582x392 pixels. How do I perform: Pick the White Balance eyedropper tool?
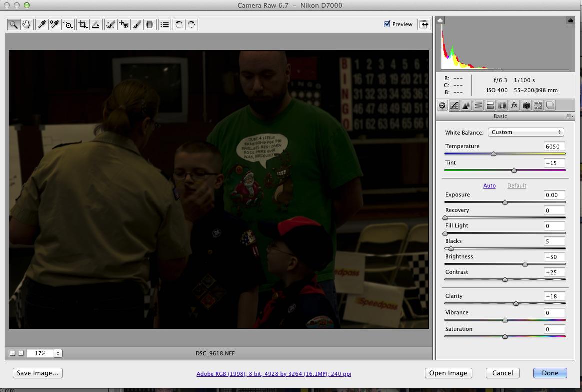click(x=42, y=24)
